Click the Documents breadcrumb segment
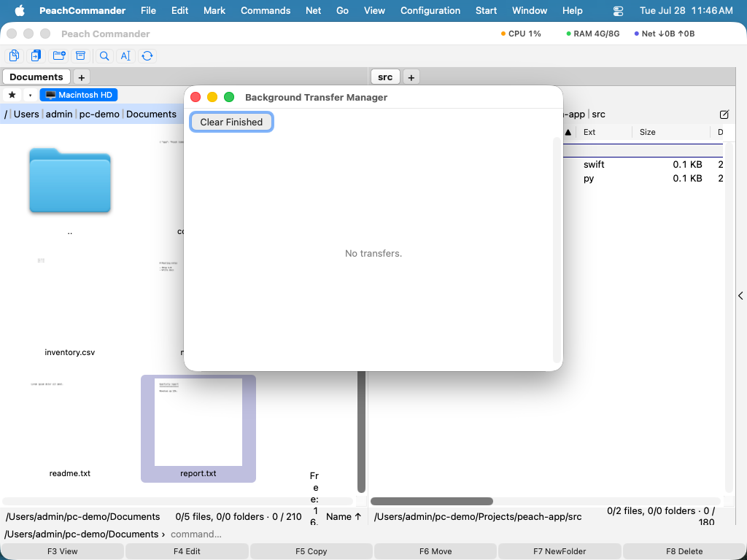Screen dimensions: 747x560 click(151, 114)
